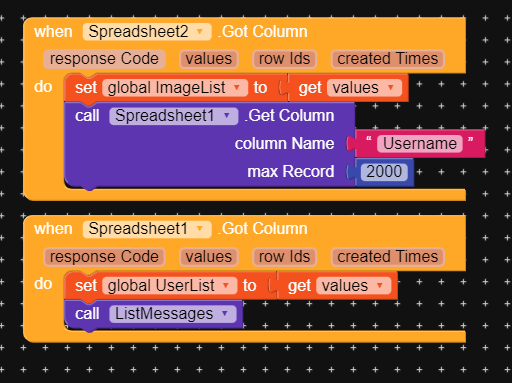Select the response Code parameter in Spreadsheet1 event
Viewport: 512px width, 383px height.
tap(104, 257)
